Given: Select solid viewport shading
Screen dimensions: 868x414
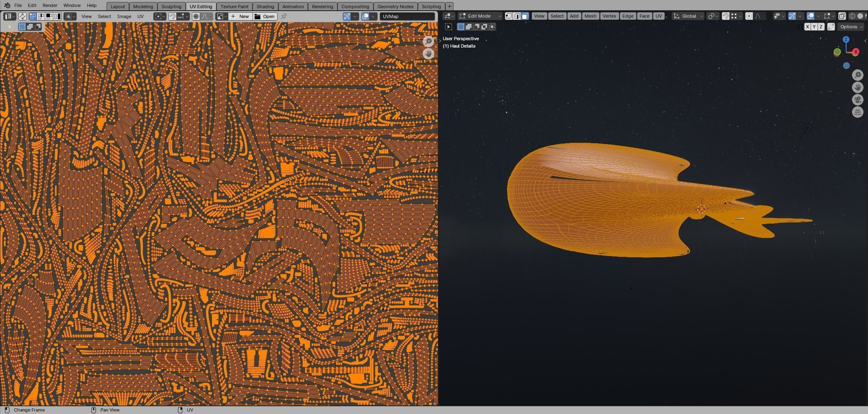Looking at the screenshot, I should coord(860,16).
